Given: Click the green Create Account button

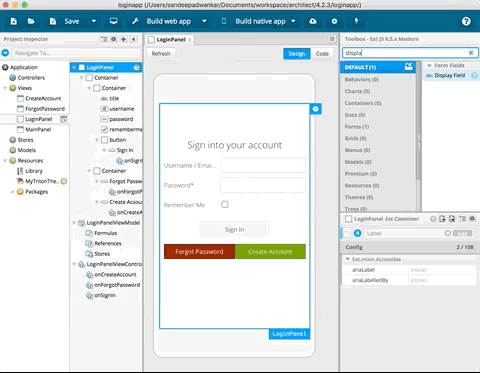Looking at the screenshot, I should pos(270,252).
